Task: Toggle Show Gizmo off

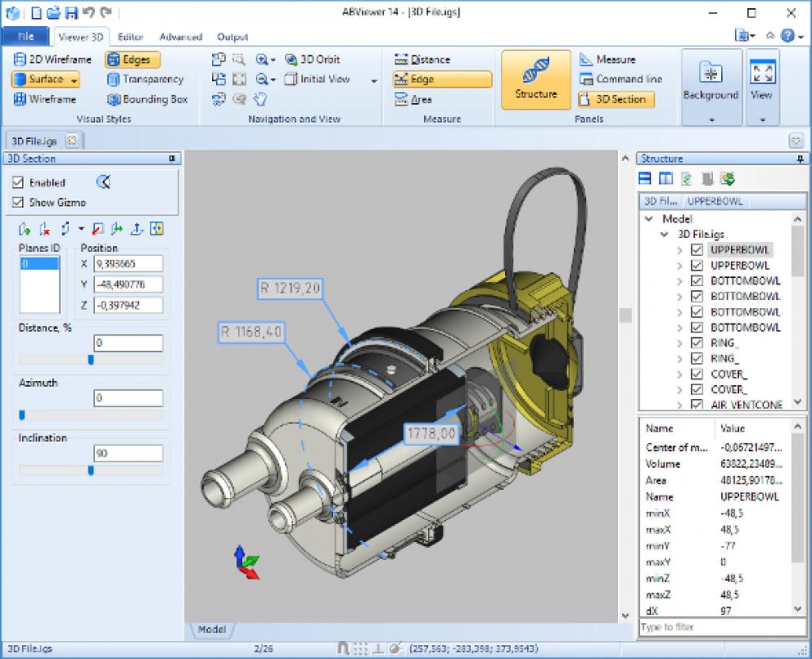Action: [x=19, y=201]
